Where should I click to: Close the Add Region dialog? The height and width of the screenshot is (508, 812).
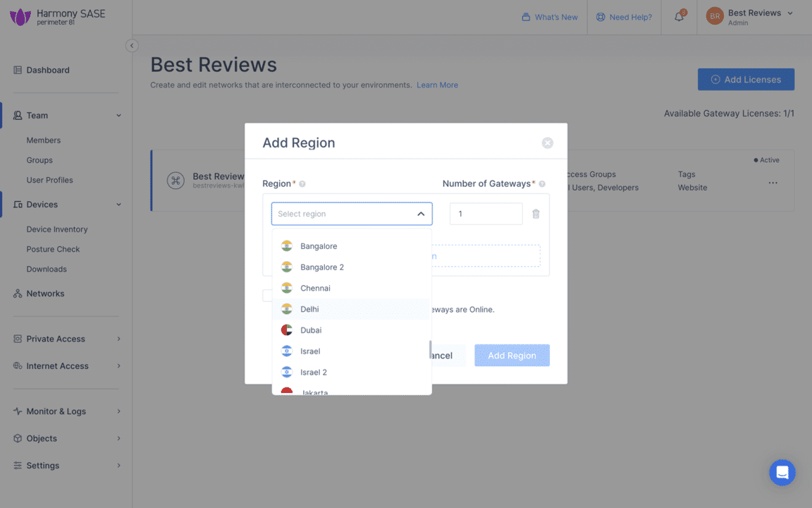pos(547,143)
